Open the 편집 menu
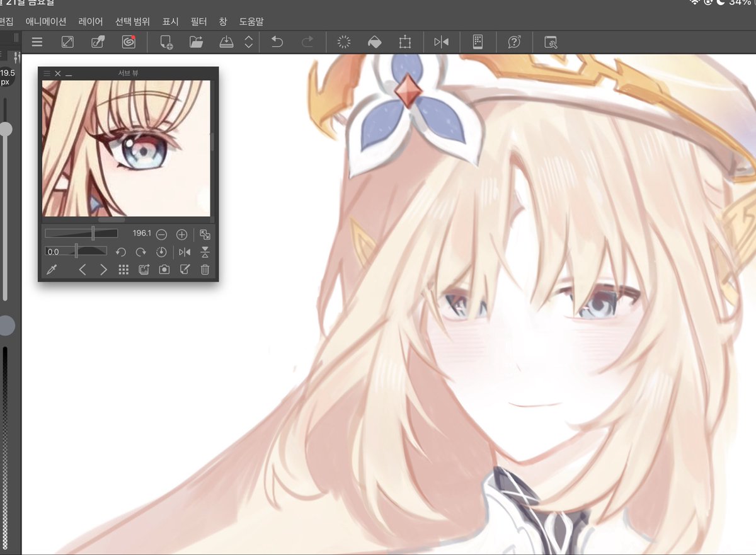The width and height of the screenshot is (756, 555). [6, 21]
